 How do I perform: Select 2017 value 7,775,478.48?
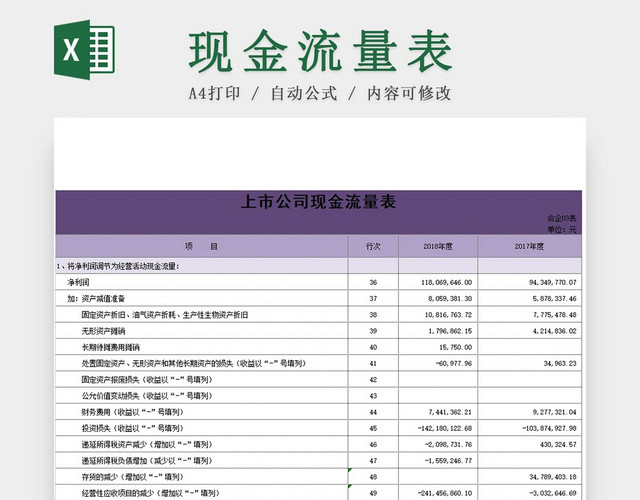[530, 315]
